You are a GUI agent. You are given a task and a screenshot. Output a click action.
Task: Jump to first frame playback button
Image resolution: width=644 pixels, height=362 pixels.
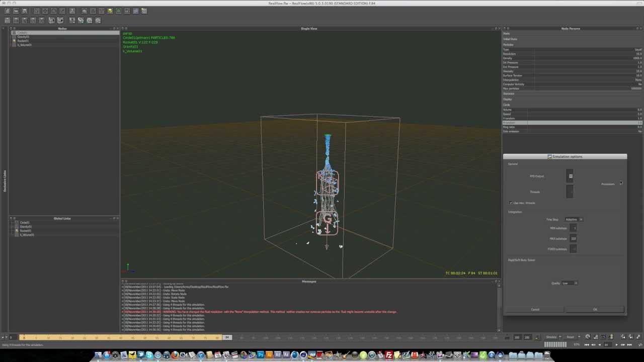pyautogui.click(x=587, y=344)
